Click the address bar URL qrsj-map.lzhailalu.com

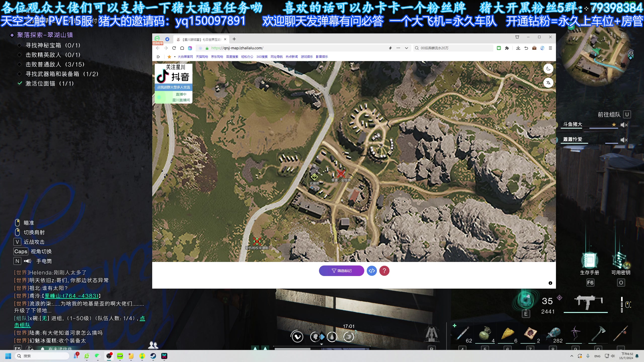237,48
